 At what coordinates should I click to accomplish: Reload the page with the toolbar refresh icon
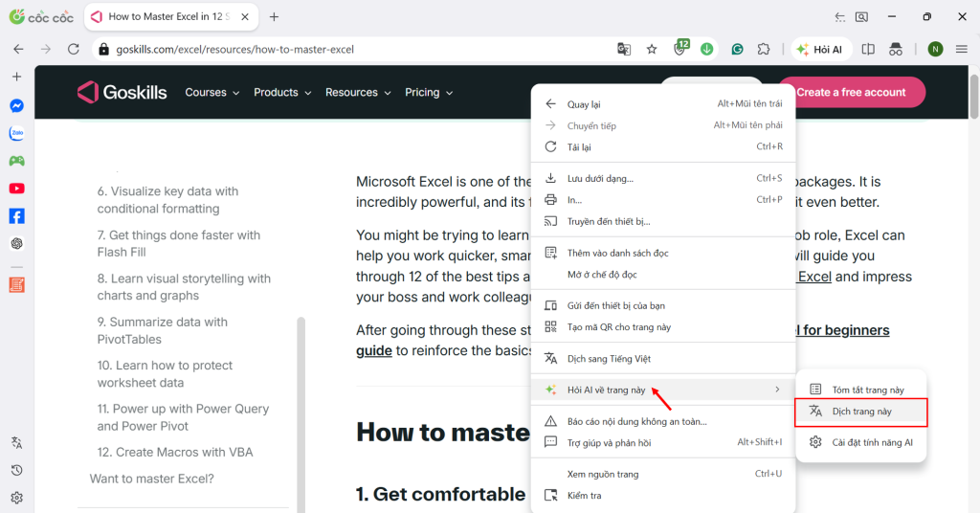click(73, 50)
